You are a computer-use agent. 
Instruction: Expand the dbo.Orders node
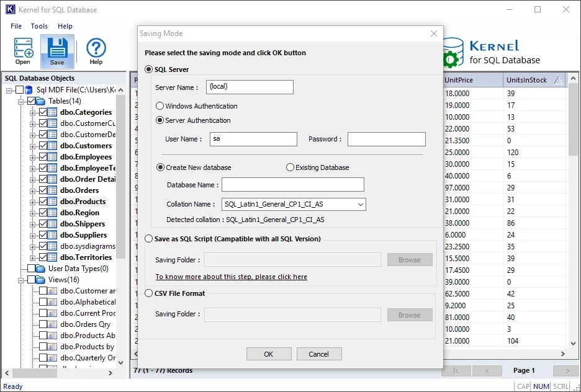pos(33,191)
